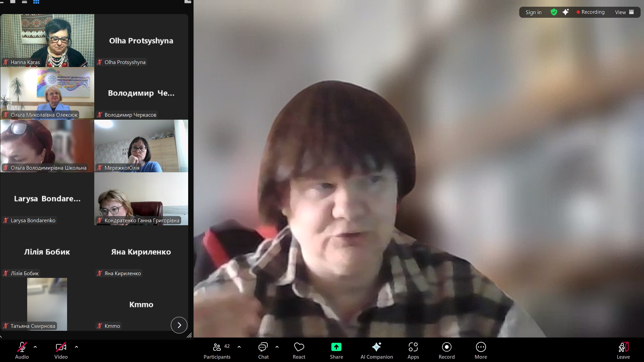Viewport: 644px width, 362px height.
Task: Show next page of participant thumbnails
Action: click(179, 325)
